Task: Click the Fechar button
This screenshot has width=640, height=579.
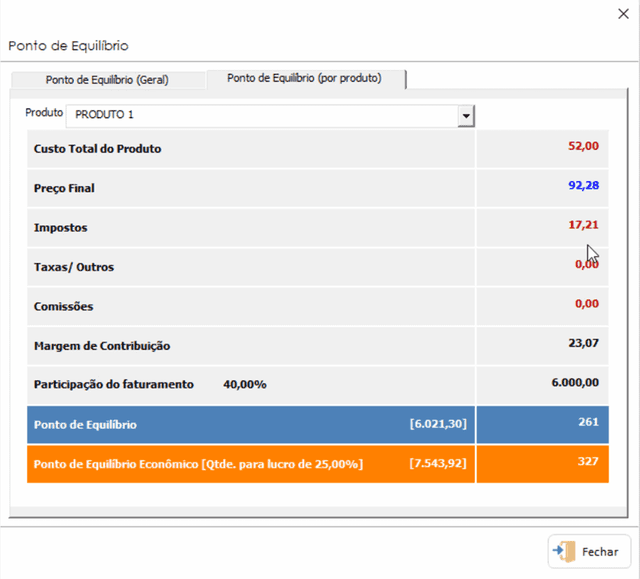Action: tap(589, 552)
